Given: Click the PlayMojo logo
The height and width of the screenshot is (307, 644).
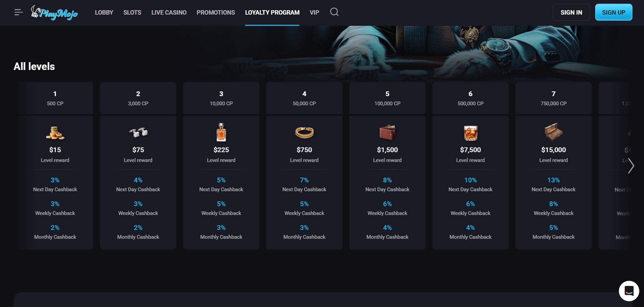Looking at the screenshot, I should (x=54, y=13).
